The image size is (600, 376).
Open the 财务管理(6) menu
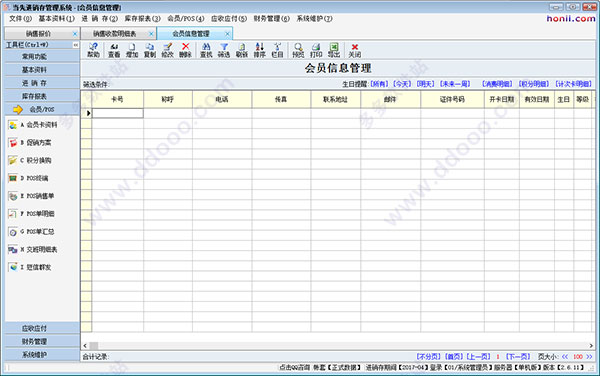coord(271,18)
